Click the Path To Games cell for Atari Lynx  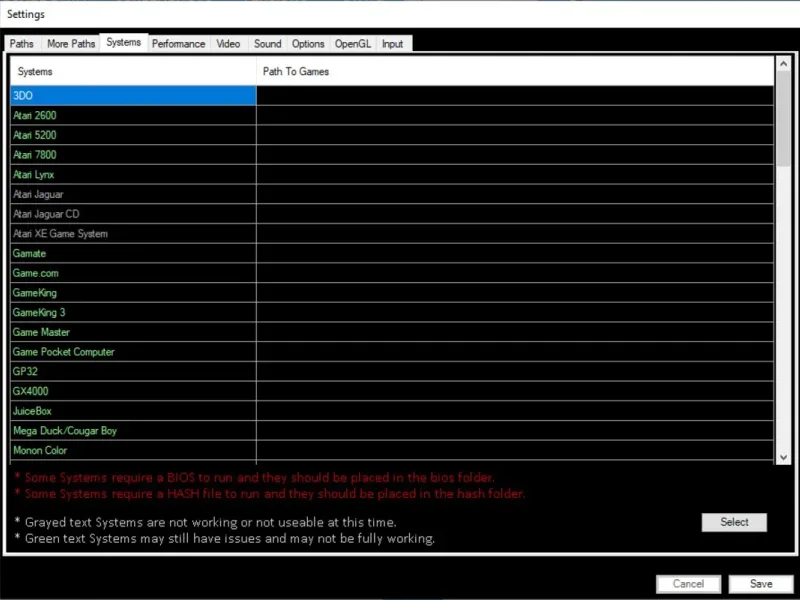click(x=515, y=174)
